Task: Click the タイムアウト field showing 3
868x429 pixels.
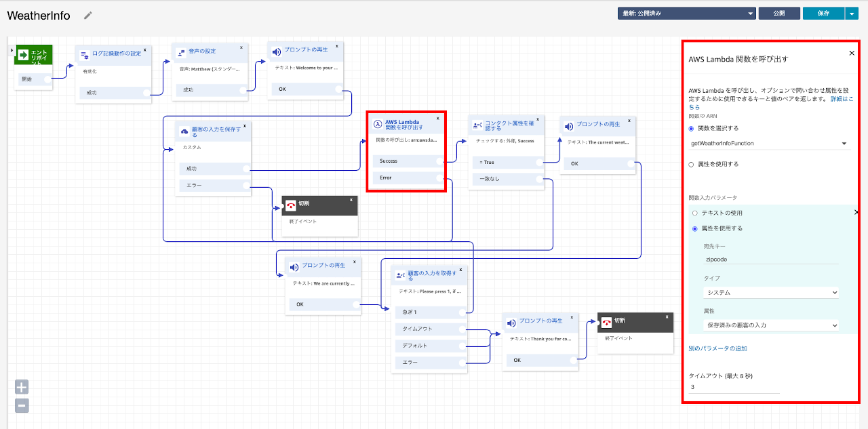Action: (x=734, y=387)
